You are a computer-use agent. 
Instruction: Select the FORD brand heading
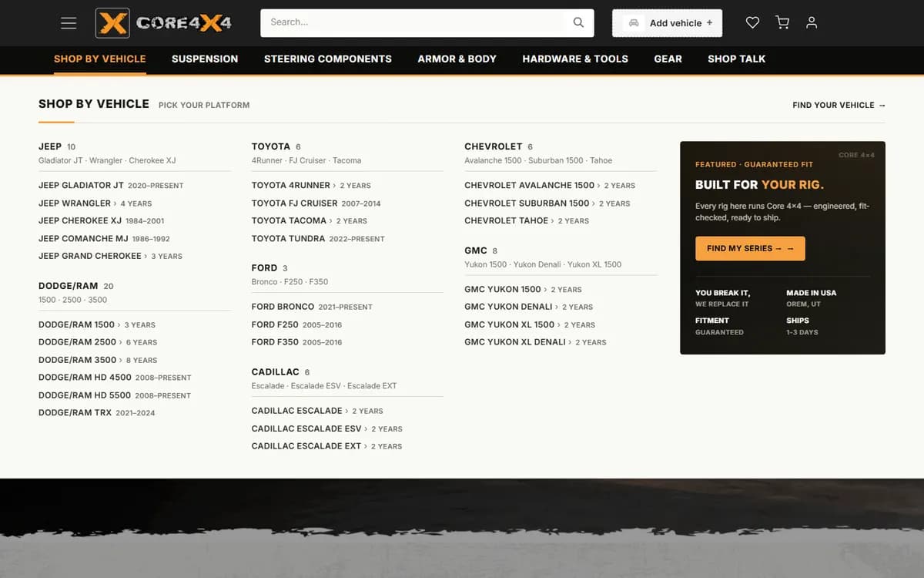click(x=264, y=268)
